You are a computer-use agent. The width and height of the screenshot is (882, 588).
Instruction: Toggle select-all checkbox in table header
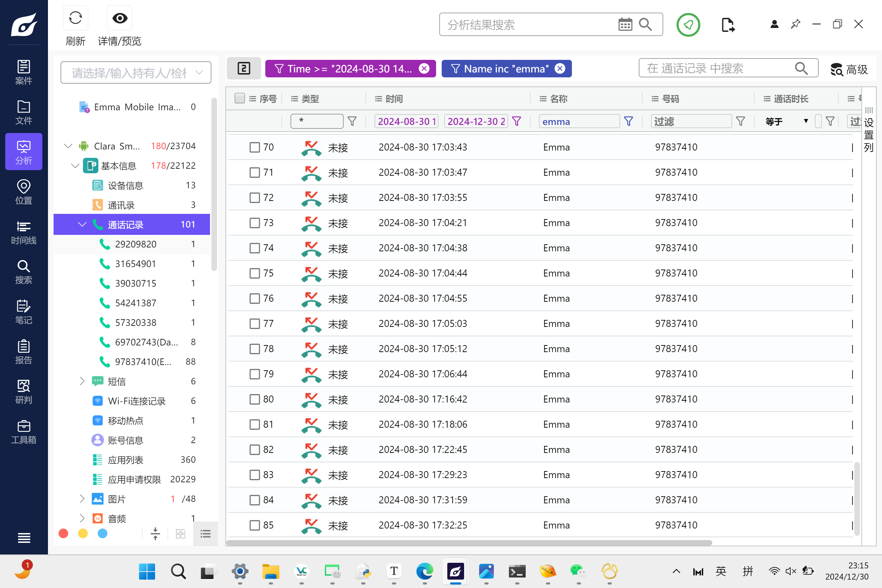click(x=239, y=98)
